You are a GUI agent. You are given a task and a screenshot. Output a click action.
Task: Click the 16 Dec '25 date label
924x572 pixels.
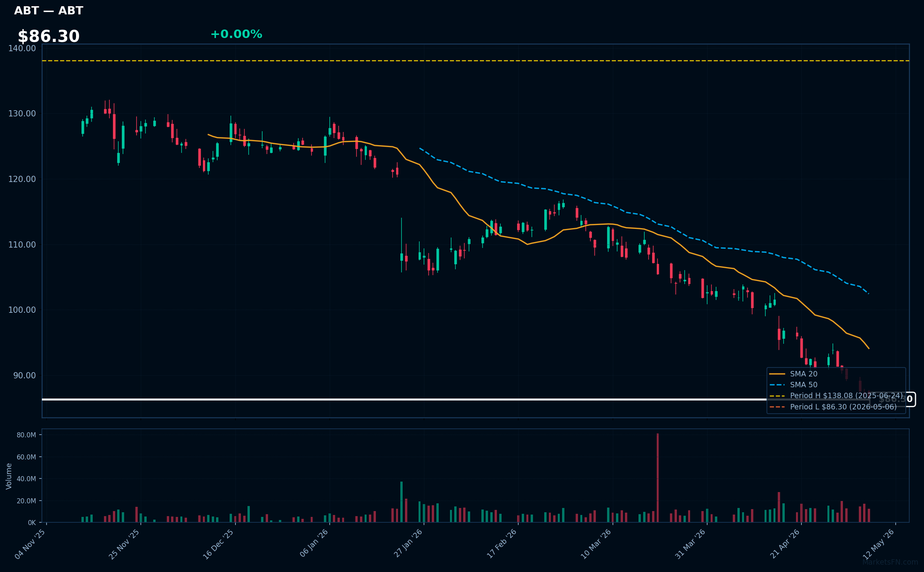218,544
